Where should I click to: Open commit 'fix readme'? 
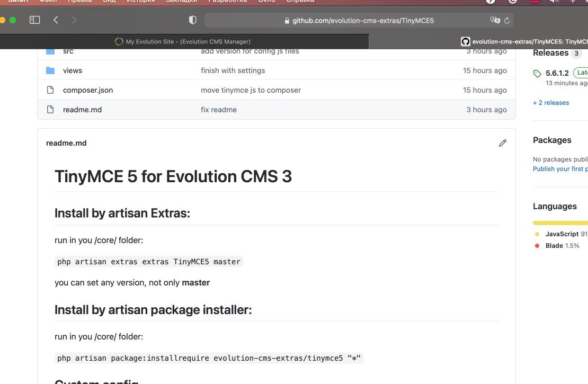(x=219, y=110)
